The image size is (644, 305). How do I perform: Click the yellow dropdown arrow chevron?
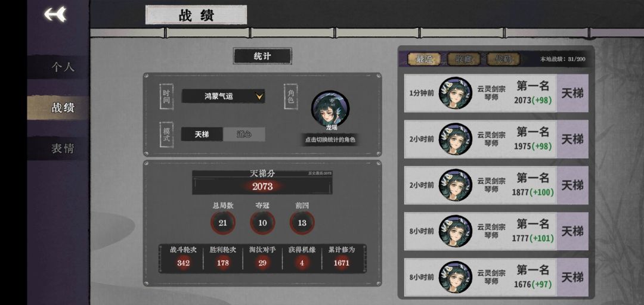click(x=259, y=97)
